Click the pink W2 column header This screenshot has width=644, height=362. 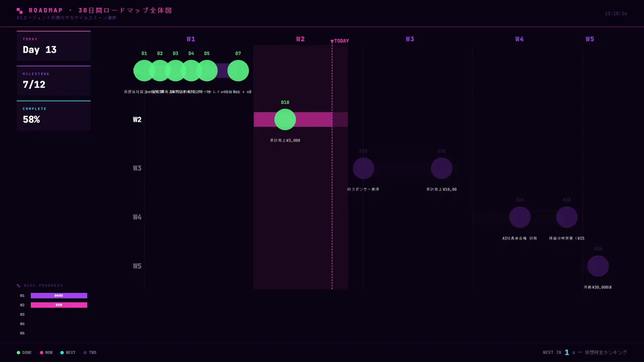(x=300, y=39)
